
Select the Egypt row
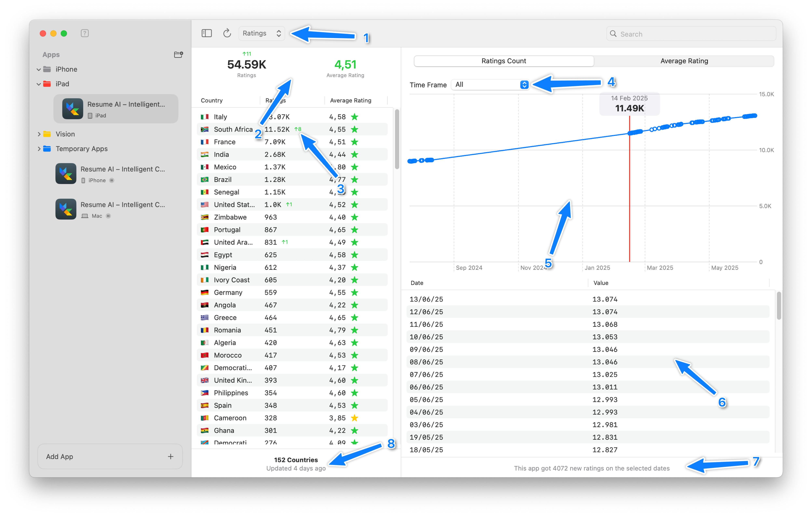[x=292, y=255]
